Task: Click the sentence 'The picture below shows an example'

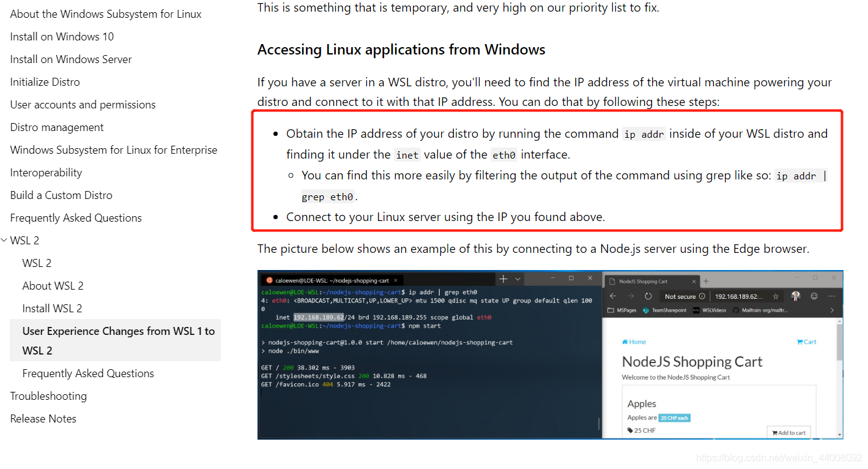Action: (533, 249)
